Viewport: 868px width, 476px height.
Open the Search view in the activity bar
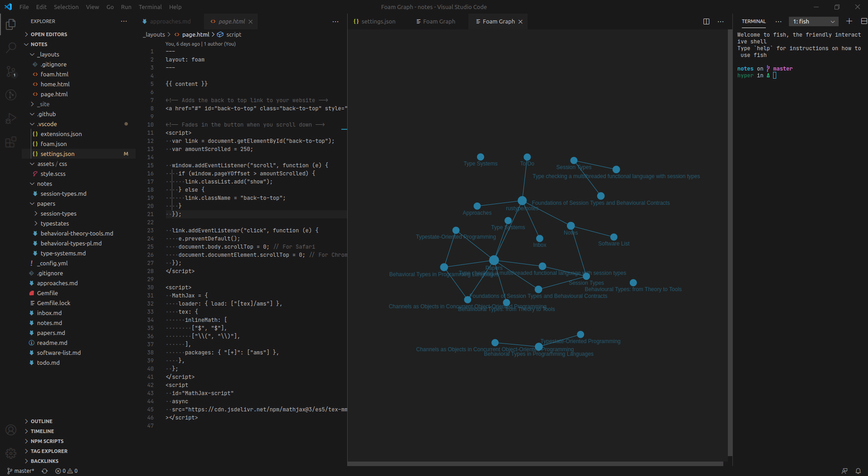click(x=11, y=48)
